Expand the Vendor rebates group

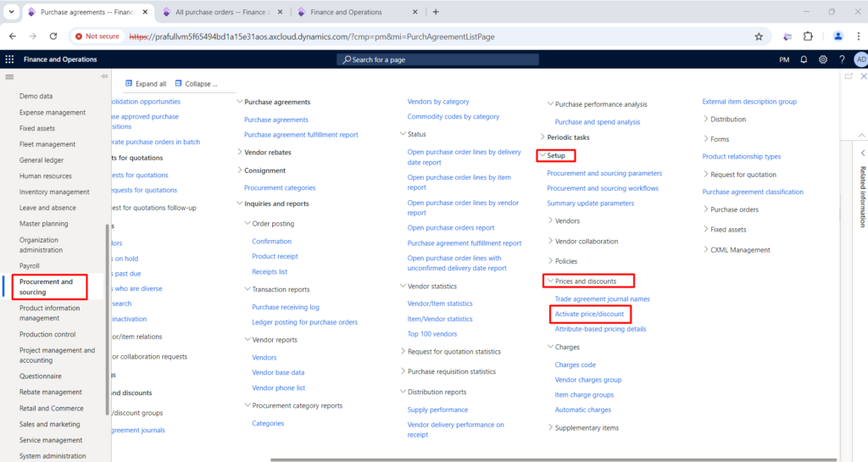point(240,152)
